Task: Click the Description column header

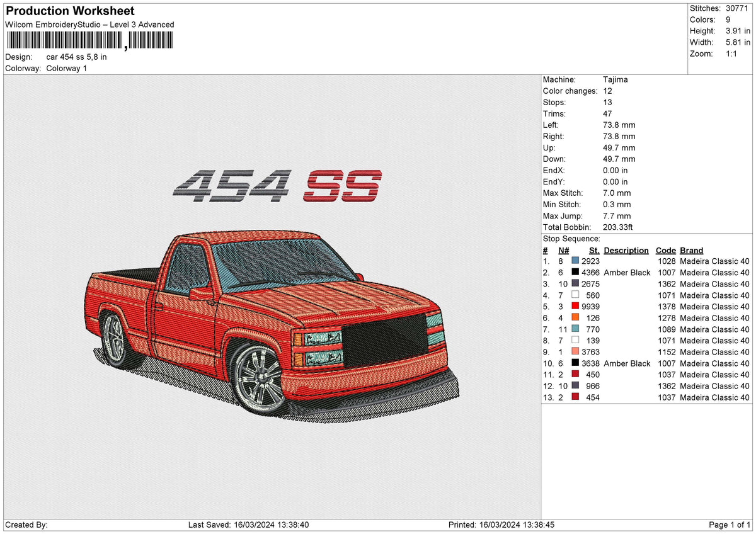Action: [x=626, y=250]
